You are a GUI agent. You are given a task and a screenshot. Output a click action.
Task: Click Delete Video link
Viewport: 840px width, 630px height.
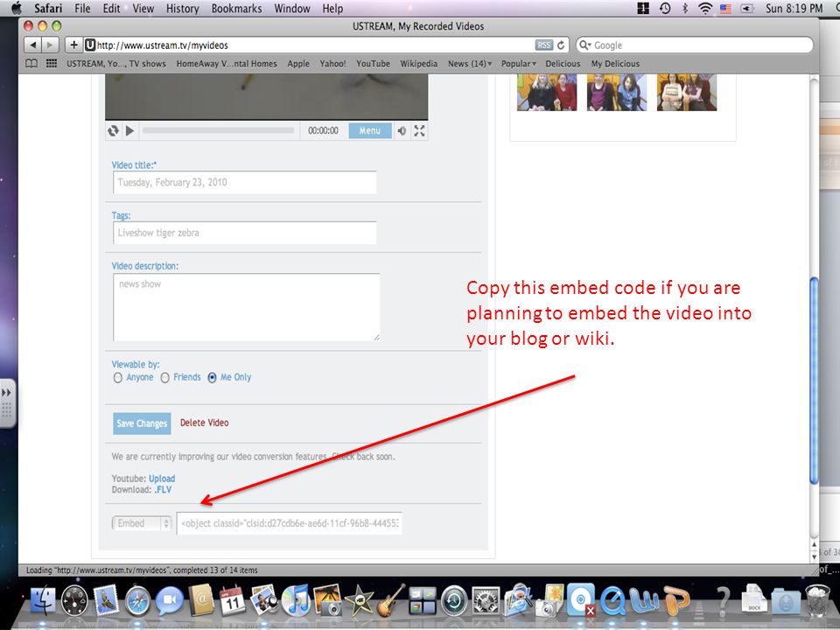tap(204, 423)
